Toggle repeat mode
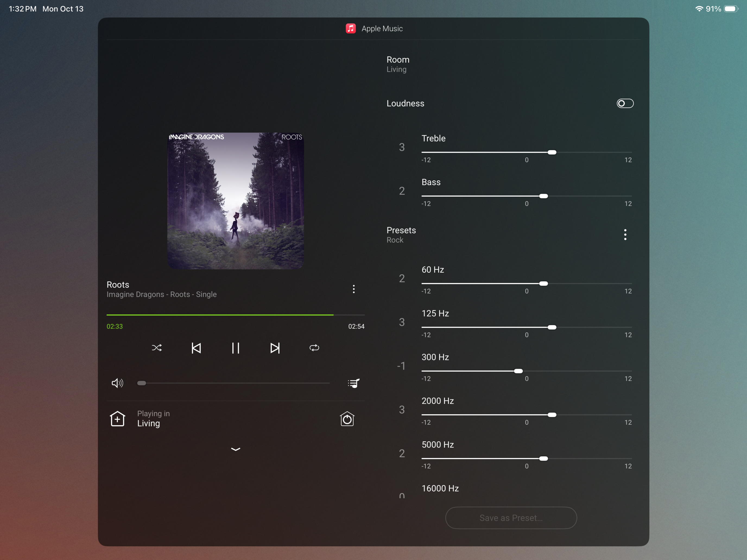Viewport: 747px width, 560px height. 314,348
